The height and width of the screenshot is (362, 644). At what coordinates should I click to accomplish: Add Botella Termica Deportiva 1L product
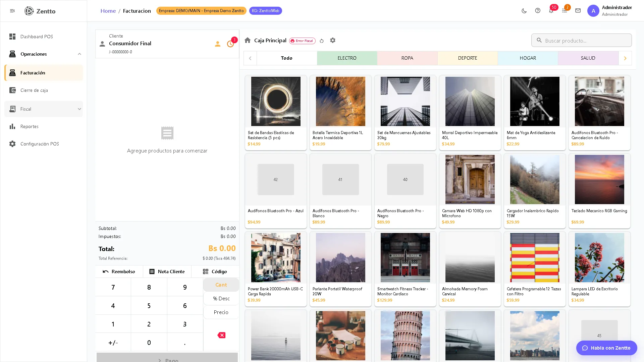[340, 113]
